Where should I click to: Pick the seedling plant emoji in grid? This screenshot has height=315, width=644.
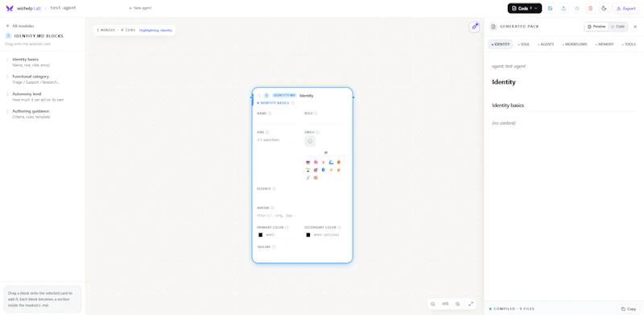point(308,170)
